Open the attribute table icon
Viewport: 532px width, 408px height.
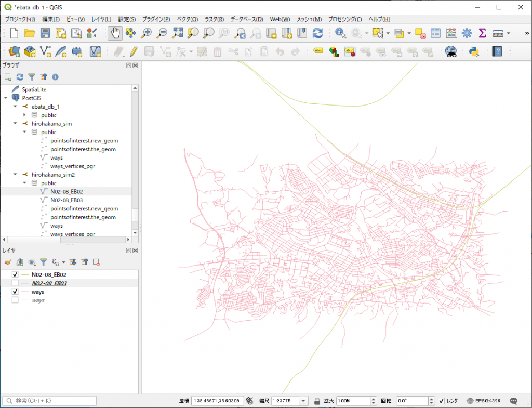(435, 33)
